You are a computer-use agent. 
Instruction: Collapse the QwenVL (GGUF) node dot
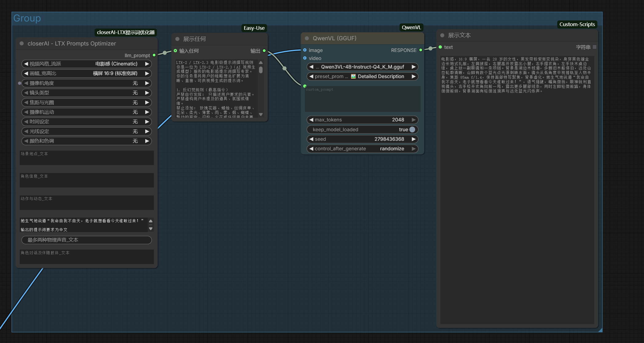(x=307, y=38)
